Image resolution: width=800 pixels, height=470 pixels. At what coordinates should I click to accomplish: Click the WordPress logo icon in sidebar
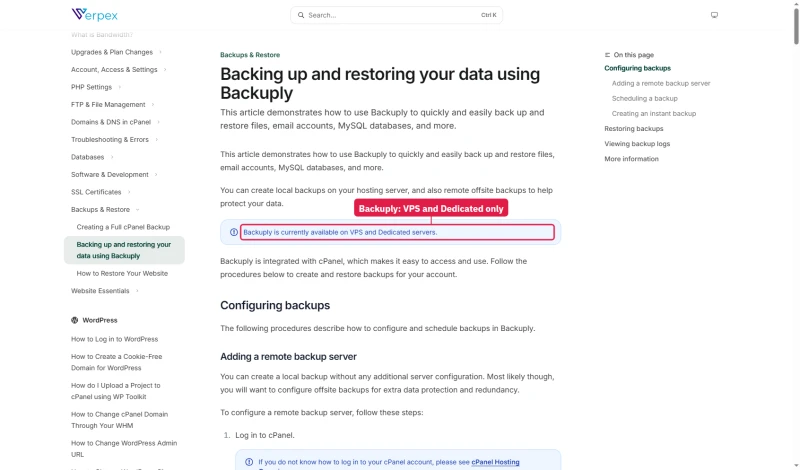(74, 320)
